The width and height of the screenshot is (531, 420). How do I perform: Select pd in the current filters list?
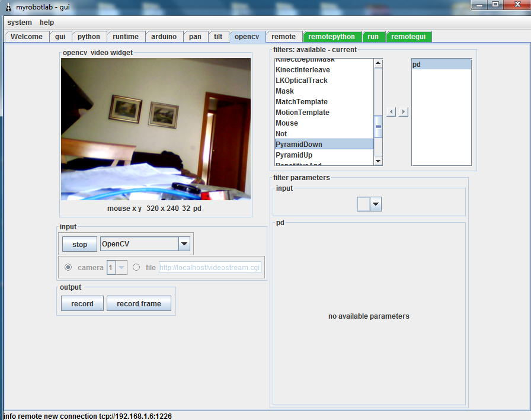pos(442,65)
